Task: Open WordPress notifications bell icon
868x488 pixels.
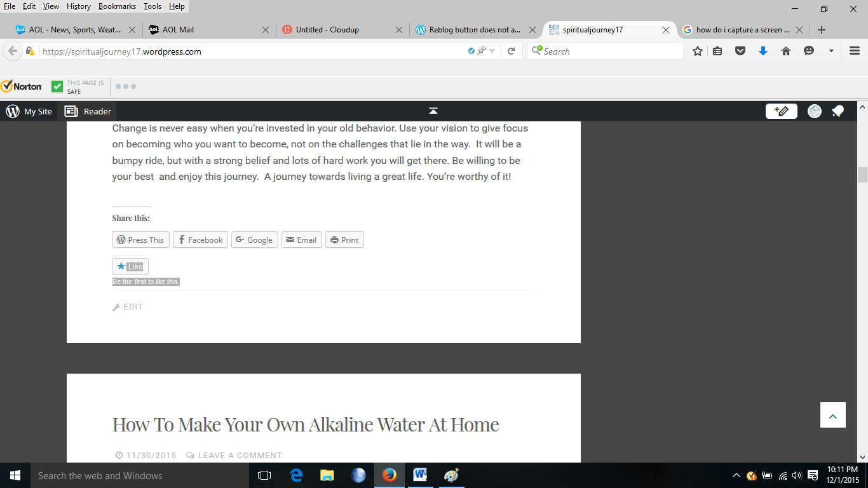Action: [837, 111]
